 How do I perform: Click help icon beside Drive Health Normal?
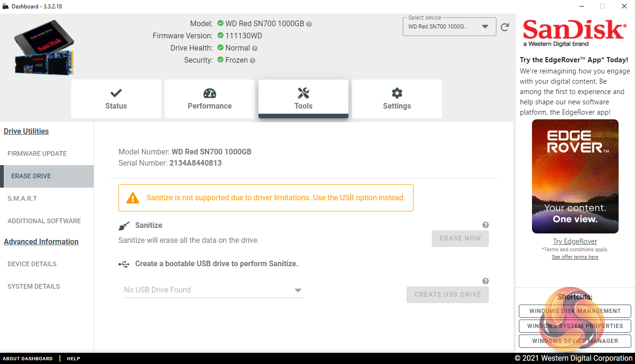[x=255, y=48]
